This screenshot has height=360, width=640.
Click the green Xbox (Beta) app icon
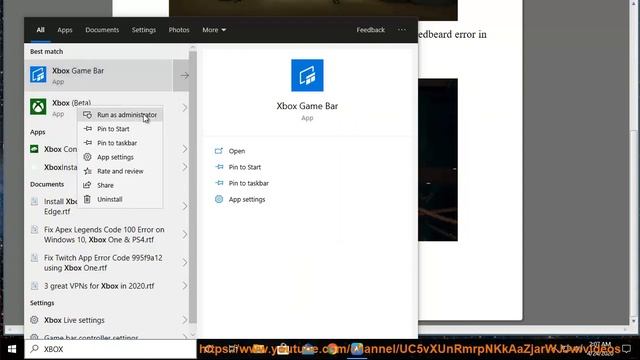[x=38, y=107]
